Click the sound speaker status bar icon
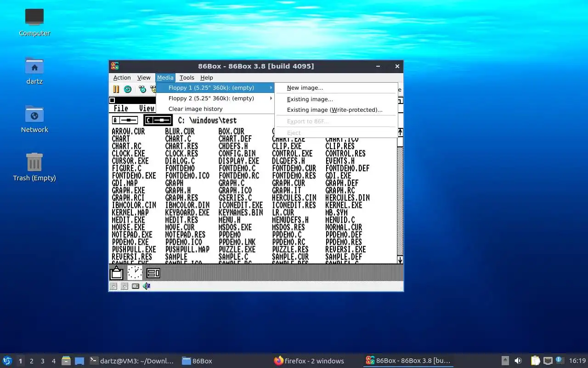The height and width of the screenshot is (368, 588). pos(147,286)
